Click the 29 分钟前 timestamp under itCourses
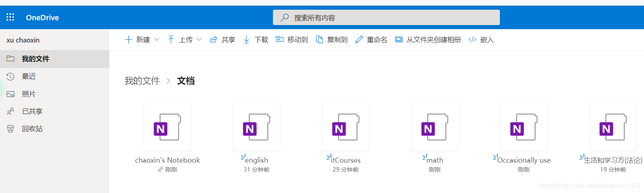The height and width of the screenshot is (193, 644). (346, 170)
